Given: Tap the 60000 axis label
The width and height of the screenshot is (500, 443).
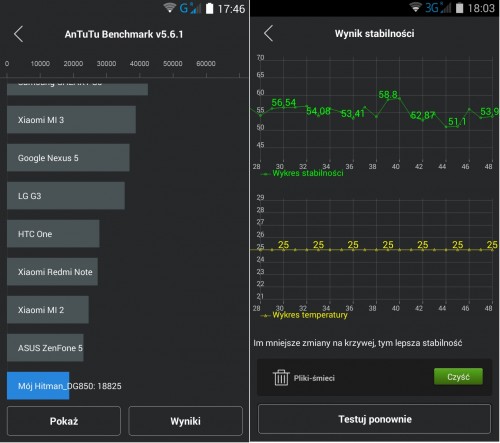Looking at the screenshot, I should (206, 63).
